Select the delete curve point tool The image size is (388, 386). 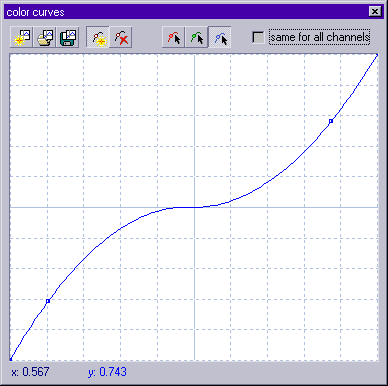pyautogui.click(x=121, y=37)
